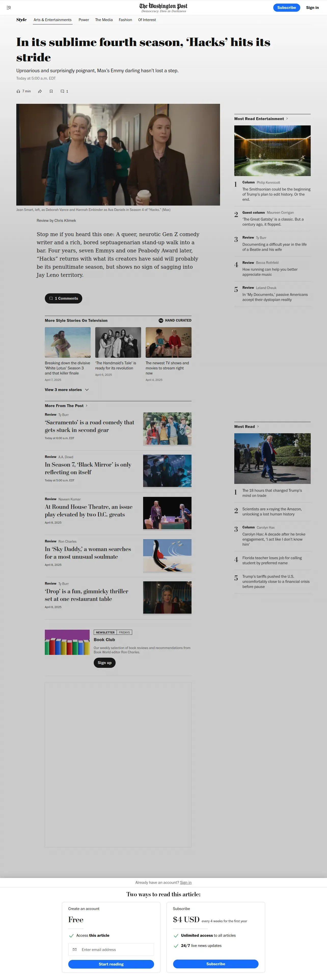Open White Lotus Season 3 story thumbnail
This screenshot has width=327, height=980.
[68, 342]
